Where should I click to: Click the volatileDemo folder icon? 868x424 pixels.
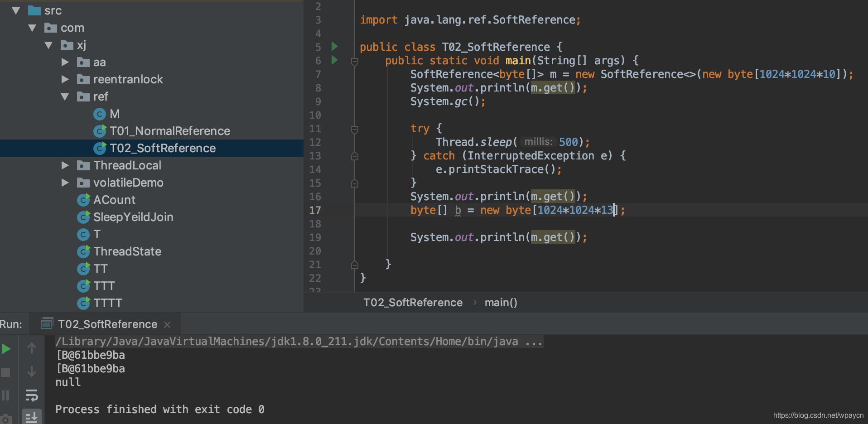(83, 183)
